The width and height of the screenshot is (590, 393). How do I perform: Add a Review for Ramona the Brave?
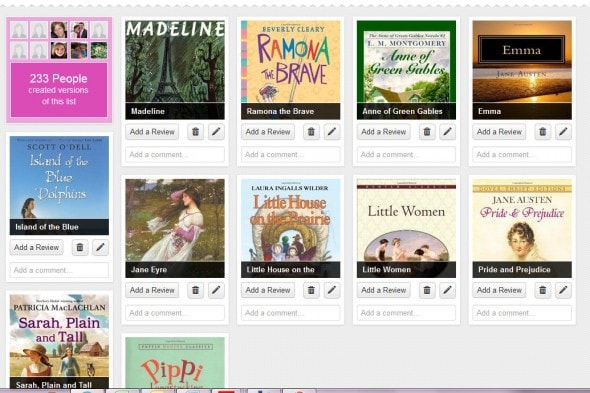pos(268,132)
